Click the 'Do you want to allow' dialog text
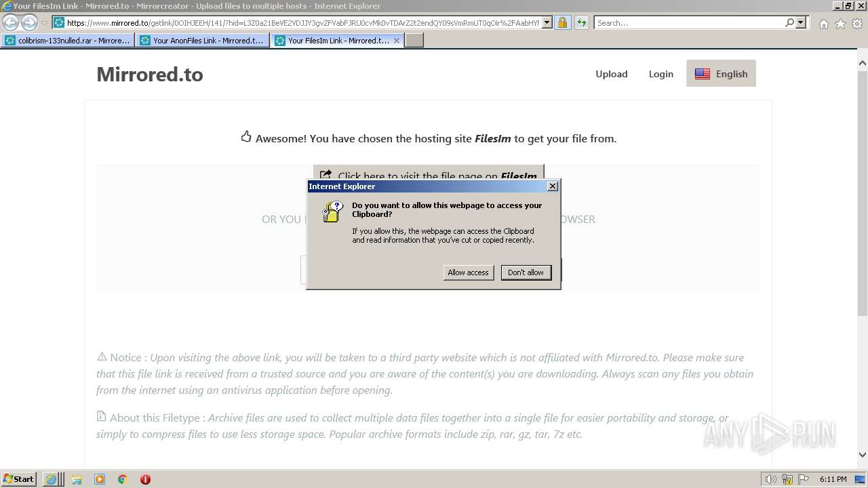The width and height of the screenshot is (868, 488). 447,209
